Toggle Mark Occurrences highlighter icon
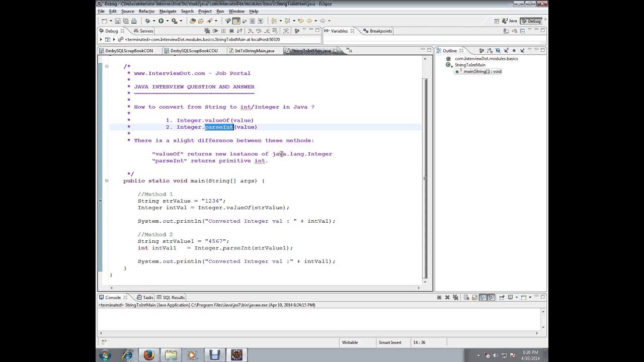Viewport: 644px width, 362px height. click(236, 21)
